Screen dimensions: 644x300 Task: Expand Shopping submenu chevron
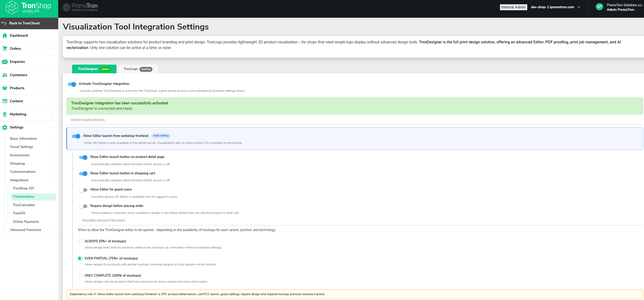coord(53,164)
